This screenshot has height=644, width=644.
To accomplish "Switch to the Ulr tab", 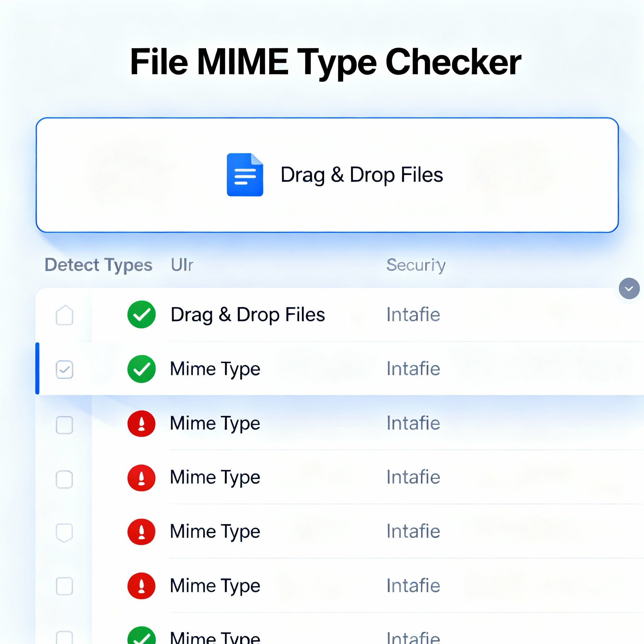I will pyautogui.click(x=182, y=265).
